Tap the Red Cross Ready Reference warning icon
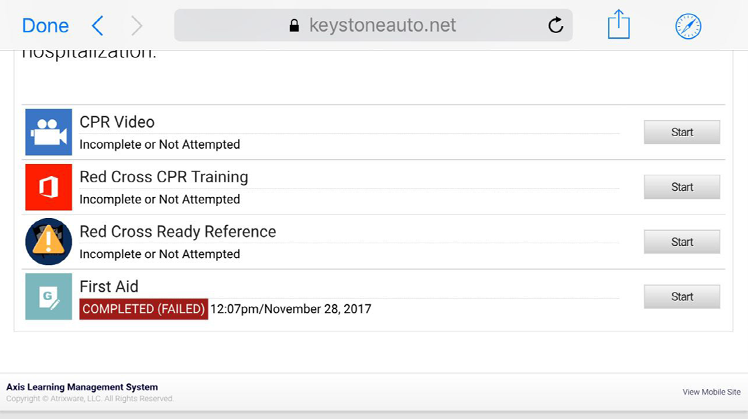Image resolution: width=748 pixels, height=419 pixels. click(x=49, y=241)
